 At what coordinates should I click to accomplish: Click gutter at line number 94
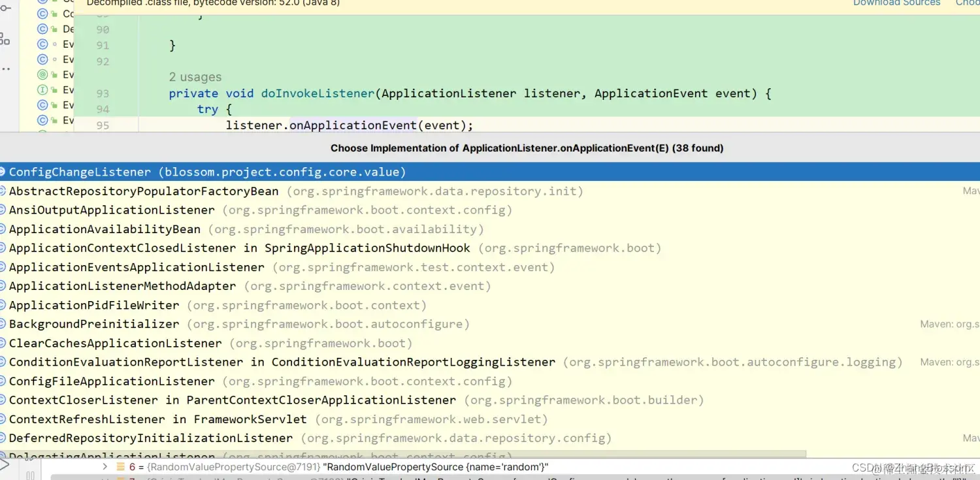102,109
